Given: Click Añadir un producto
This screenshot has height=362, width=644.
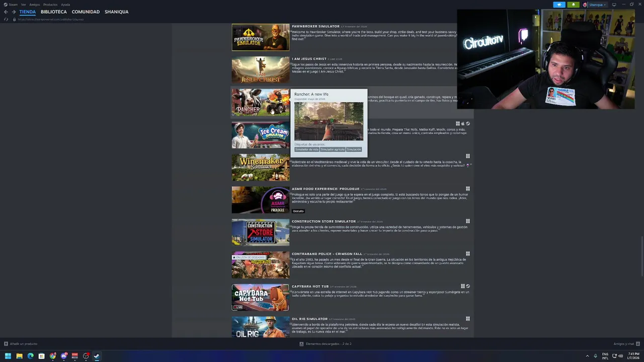Looking at the screenshot, I should 21,344.
